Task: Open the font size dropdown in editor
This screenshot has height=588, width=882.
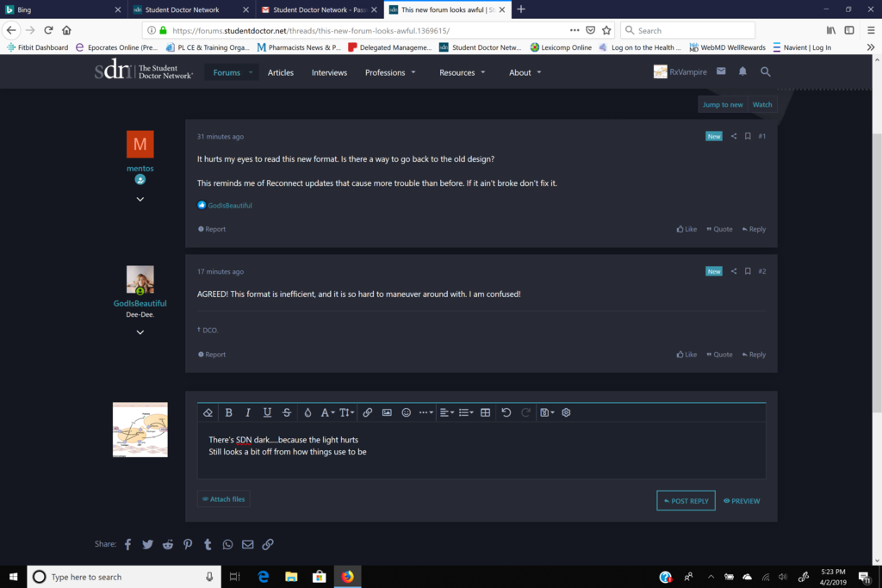Action: [x=346, y=412]
